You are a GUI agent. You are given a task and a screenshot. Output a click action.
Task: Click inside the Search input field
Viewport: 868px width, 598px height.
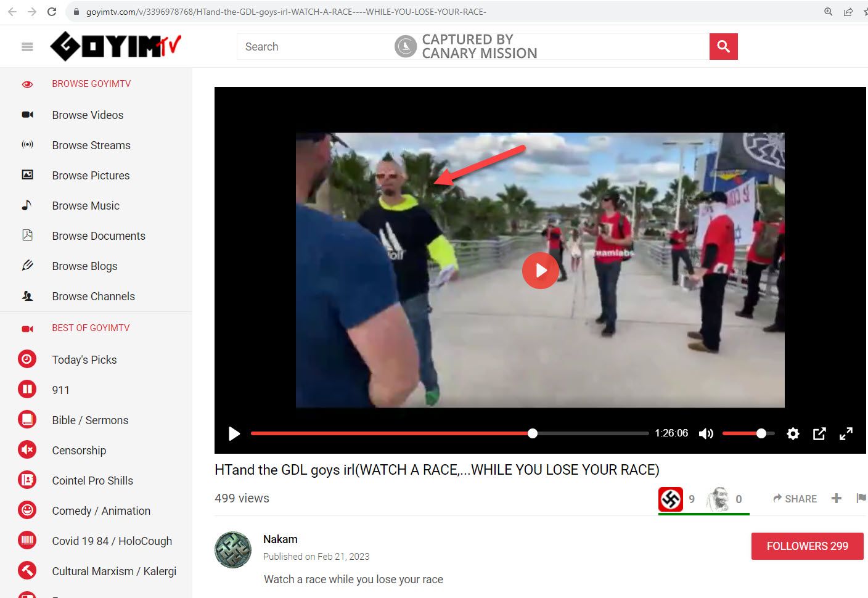314,47
